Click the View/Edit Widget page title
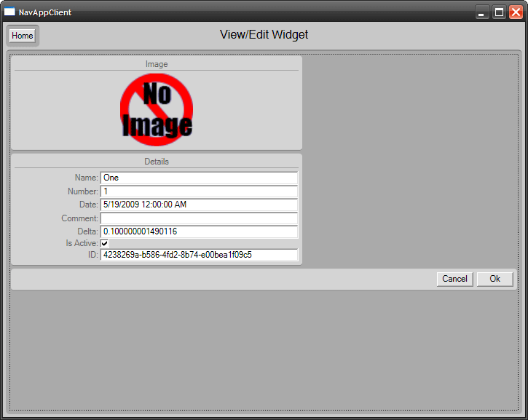The width and height of the screenshot is (528, 420). 264,35
